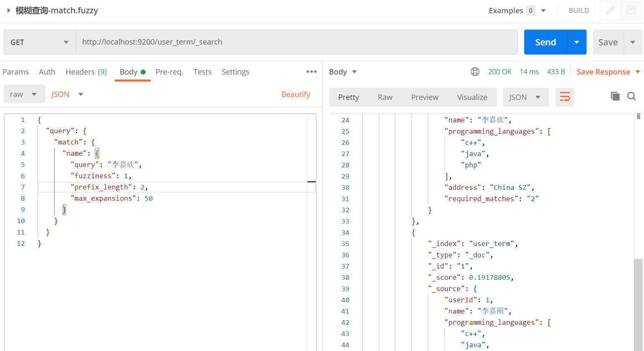Toggle the wrap lines icon
Viewport: 644px width, 351px height.
[565, 97]
